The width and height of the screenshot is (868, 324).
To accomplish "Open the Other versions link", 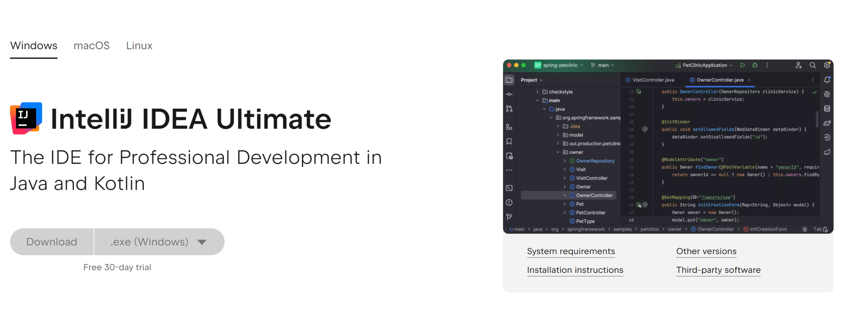I will (706, 251).
